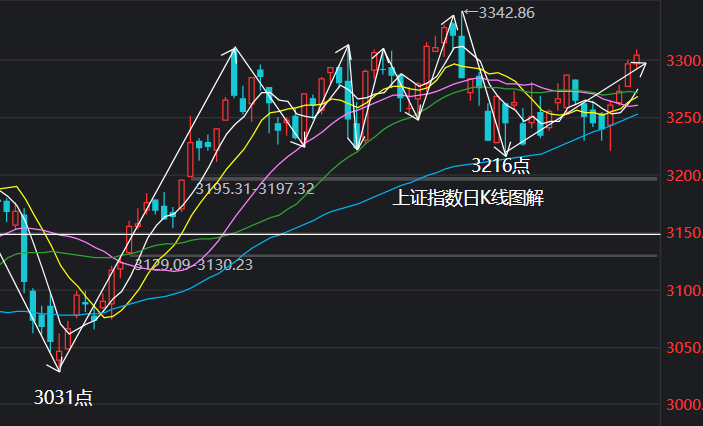703x426 pixels.
Task: Click the 3250 price axis label
Action: (x=684, y=118)
